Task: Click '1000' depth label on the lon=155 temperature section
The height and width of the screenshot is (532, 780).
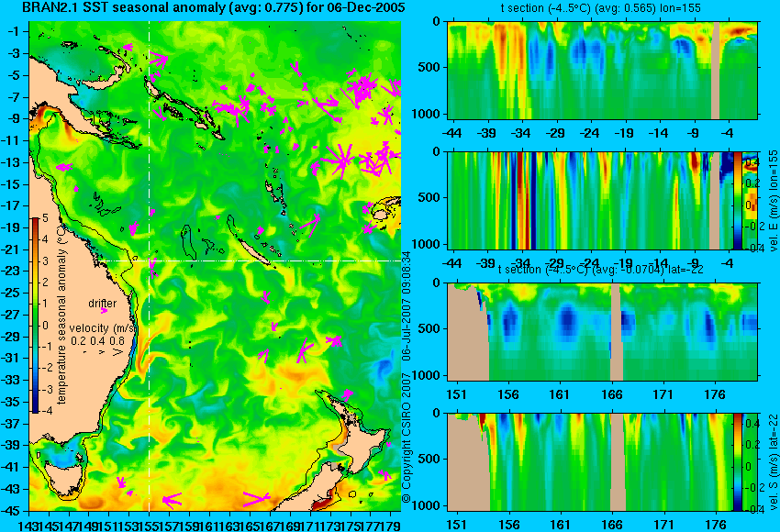Action: pos(427,115)
